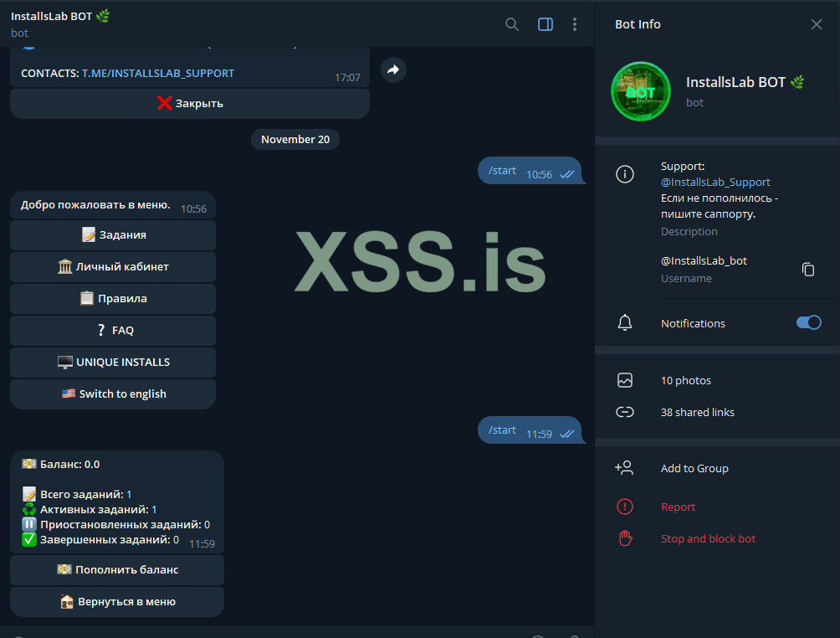
Task: Open the FAQ bot button
Action: click(x=113, y=330)
